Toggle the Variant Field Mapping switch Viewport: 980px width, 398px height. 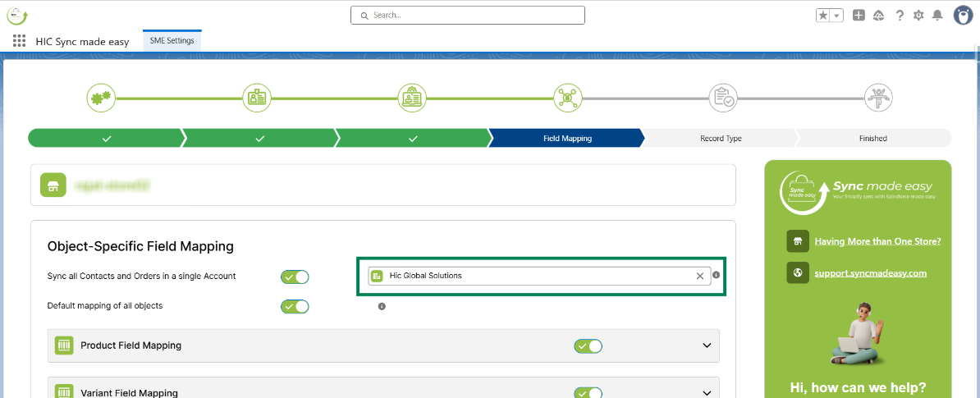588,393
